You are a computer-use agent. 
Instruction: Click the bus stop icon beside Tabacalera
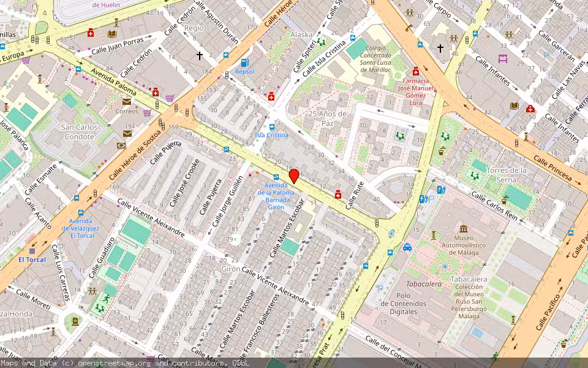(x=391, y=253)
